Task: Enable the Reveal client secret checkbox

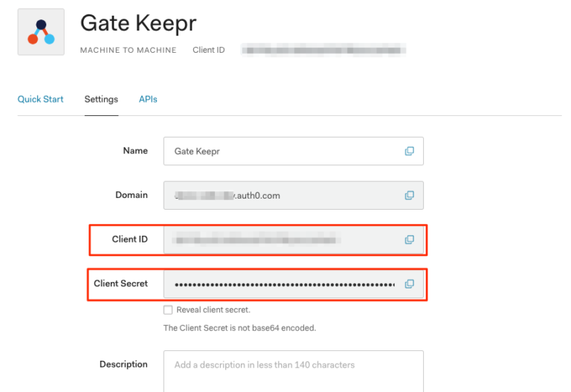Action: point(168,310)
